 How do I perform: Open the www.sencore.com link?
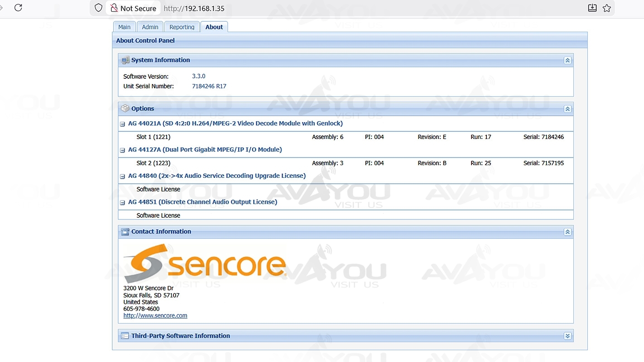click(155, 316)
